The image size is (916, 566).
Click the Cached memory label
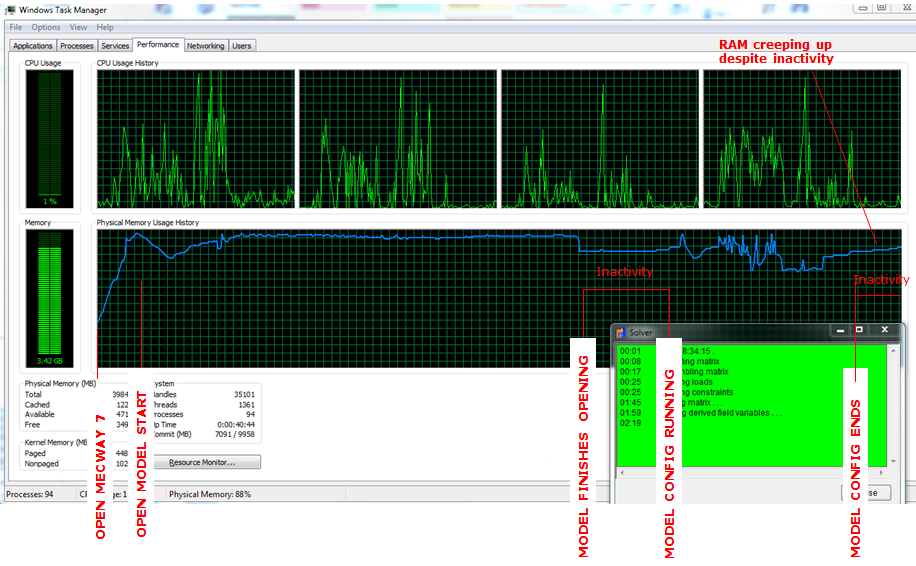[x=37, y=404]
